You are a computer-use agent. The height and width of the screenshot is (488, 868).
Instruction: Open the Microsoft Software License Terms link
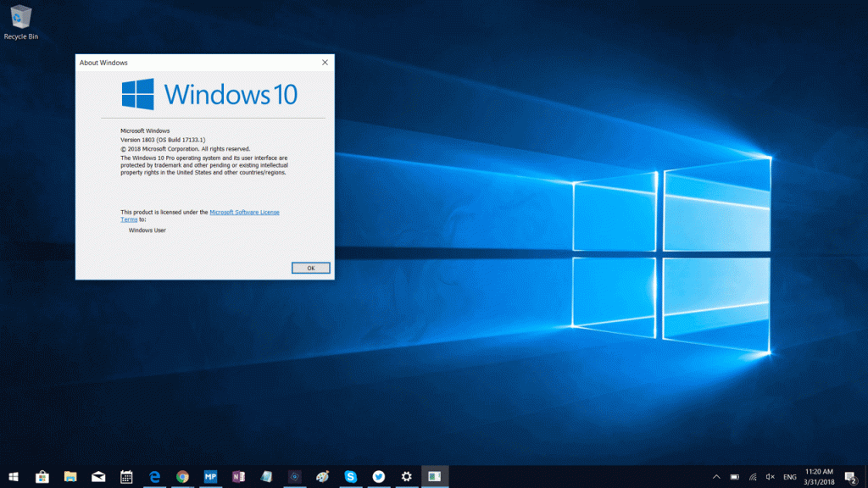coord(244,212)
